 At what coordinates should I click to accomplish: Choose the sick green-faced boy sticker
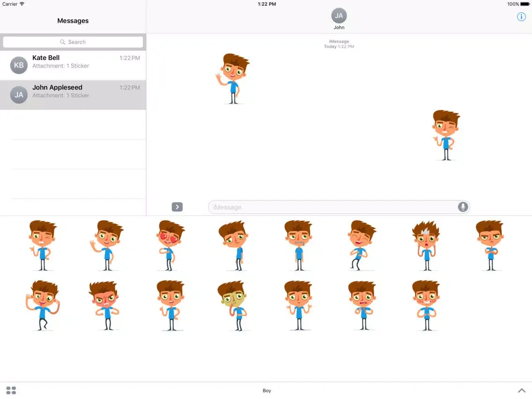(234, 305)
